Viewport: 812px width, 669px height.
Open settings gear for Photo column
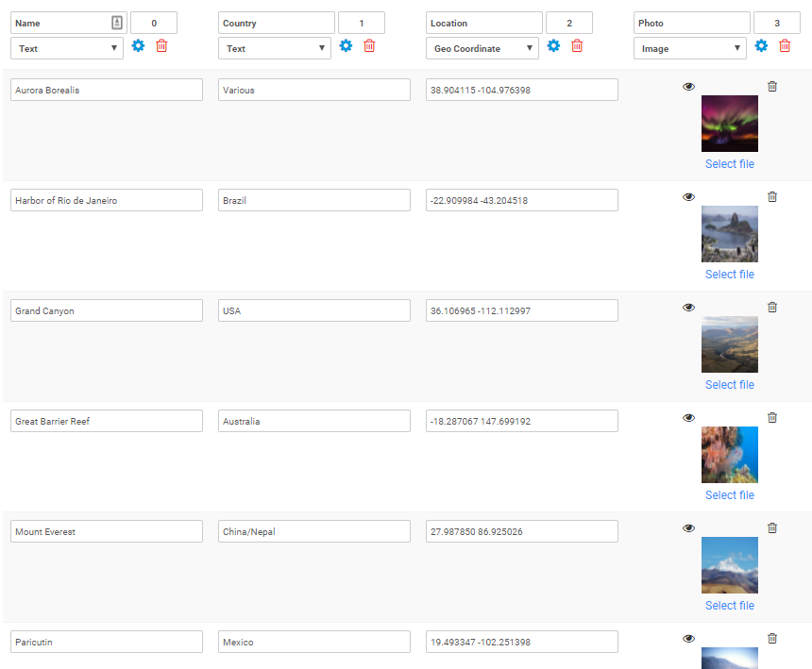coord(761,46)
